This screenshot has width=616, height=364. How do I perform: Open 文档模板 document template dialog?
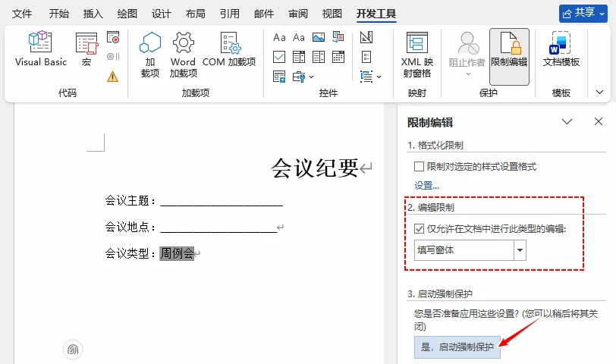point(561,49)
